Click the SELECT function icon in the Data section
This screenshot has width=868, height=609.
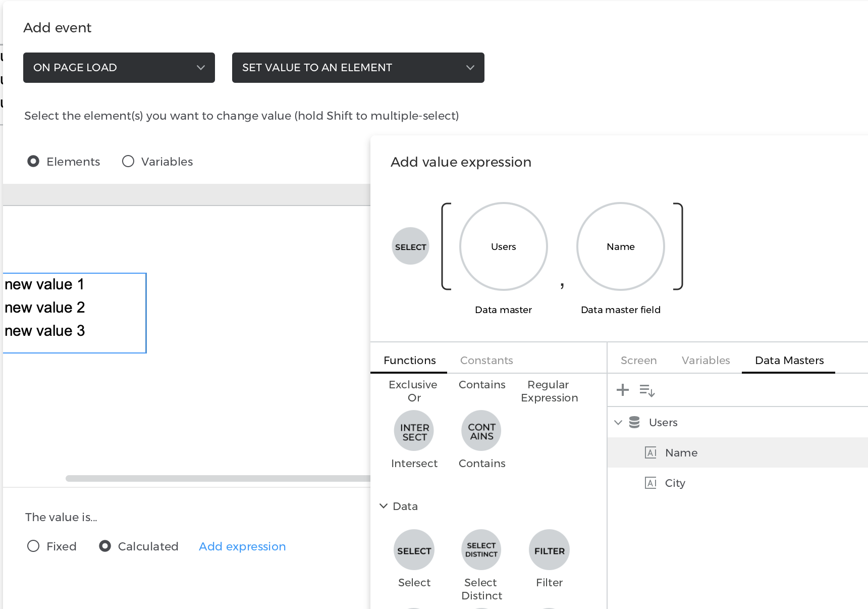414,550
